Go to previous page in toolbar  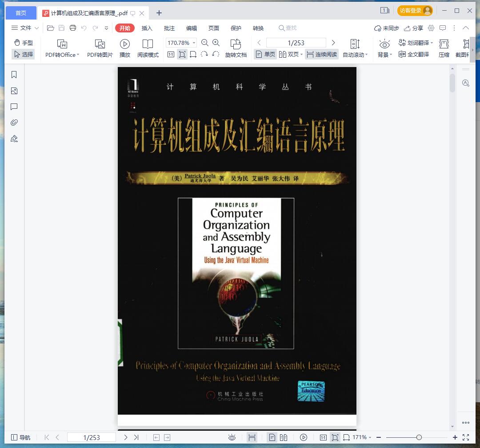point(259,43)
